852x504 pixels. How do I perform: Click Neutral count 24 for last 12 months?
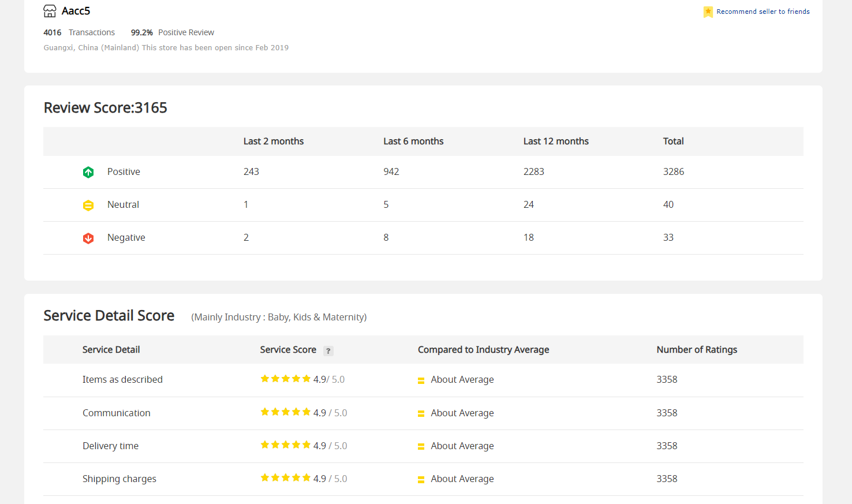[x=529, y=205]
